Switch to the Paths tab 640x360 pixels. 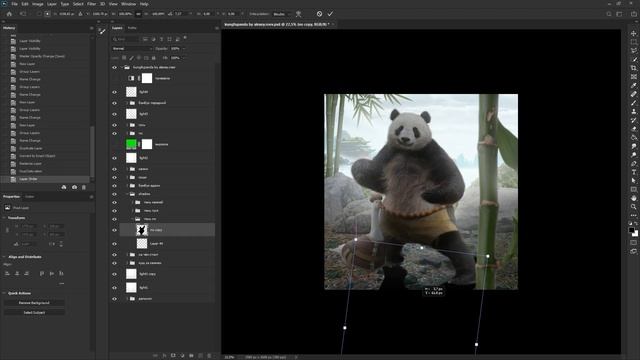pos(132,28)
